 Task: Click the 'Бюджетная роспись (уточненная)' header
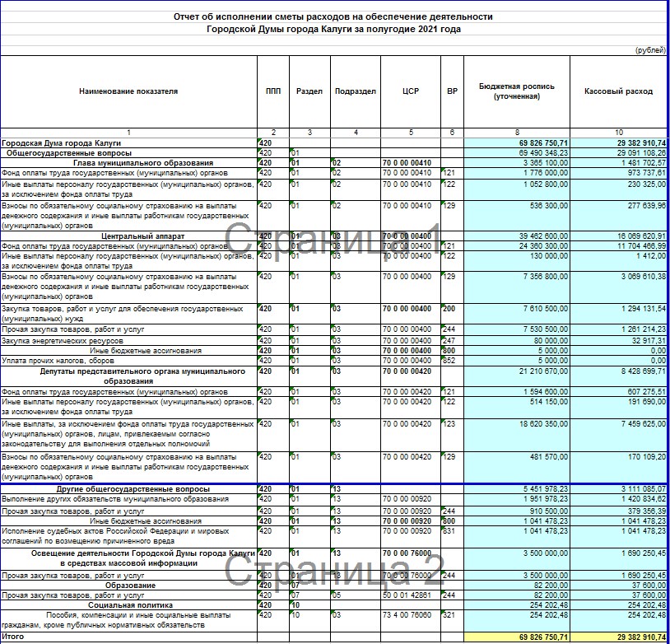click(517, 91)
